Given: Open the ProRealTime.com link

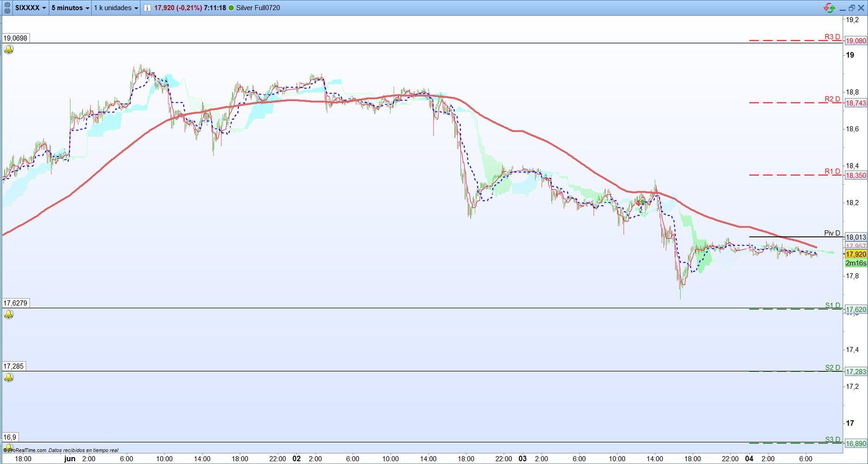Looking at the screenshot, I should 27,450.
